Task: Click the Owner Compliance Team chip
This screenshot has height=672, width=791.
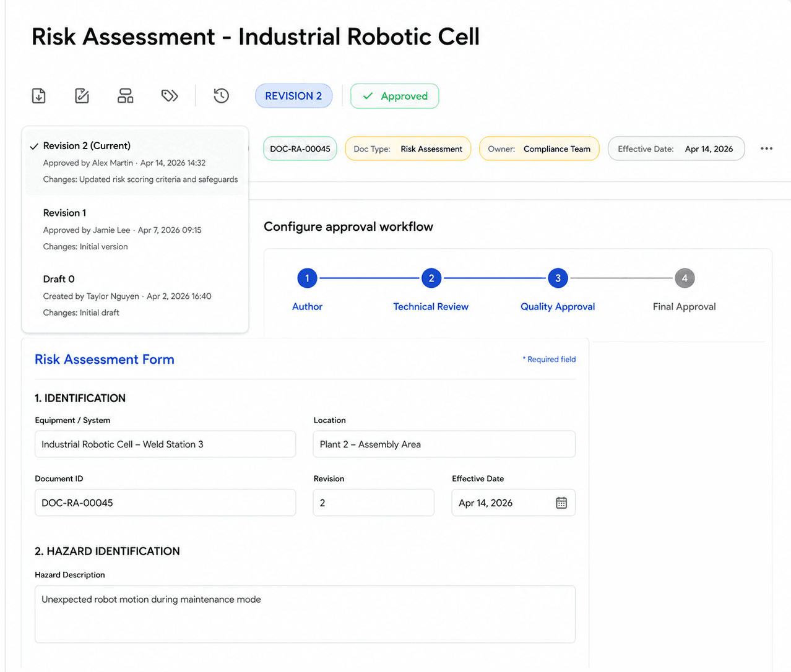Action: point(539,149)
